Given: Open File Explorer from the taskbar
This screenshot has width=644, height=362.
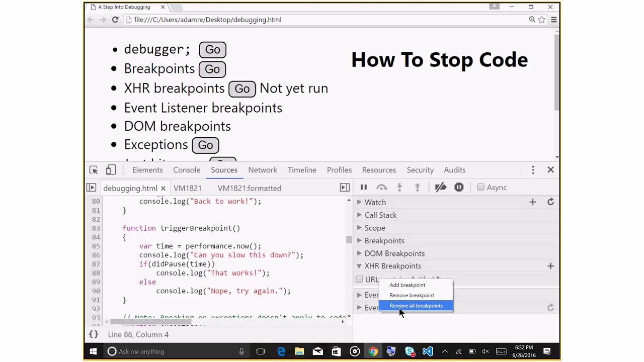Looking at the screenshot, I should (x=299, y=351).
